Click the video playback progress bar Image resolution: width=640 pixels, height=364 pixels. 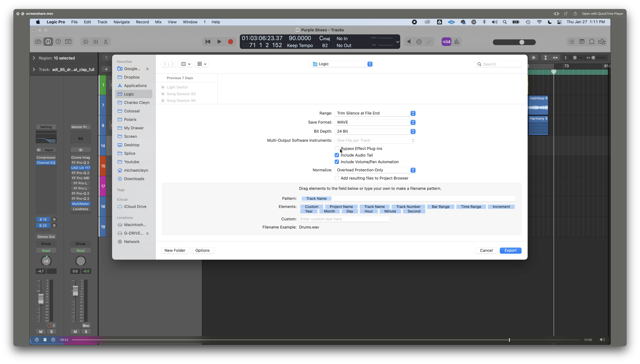[x=326, y=340]
